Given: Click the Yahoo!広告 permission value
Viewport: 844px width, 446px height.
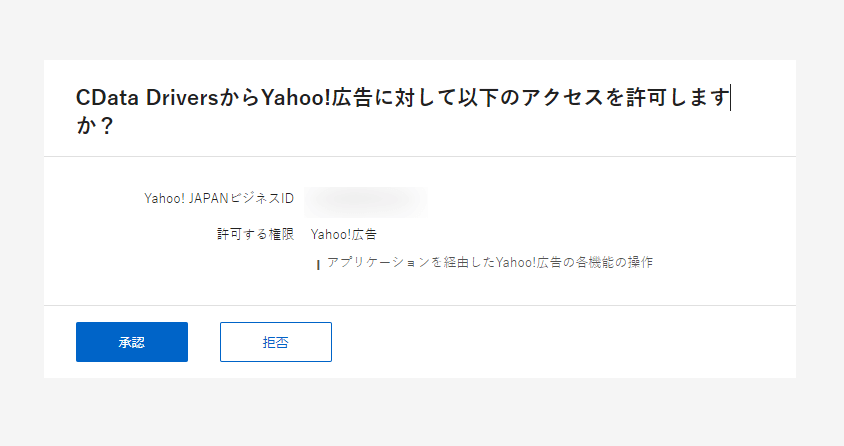Looking at the screenshot, I should (x=344, y=234).
